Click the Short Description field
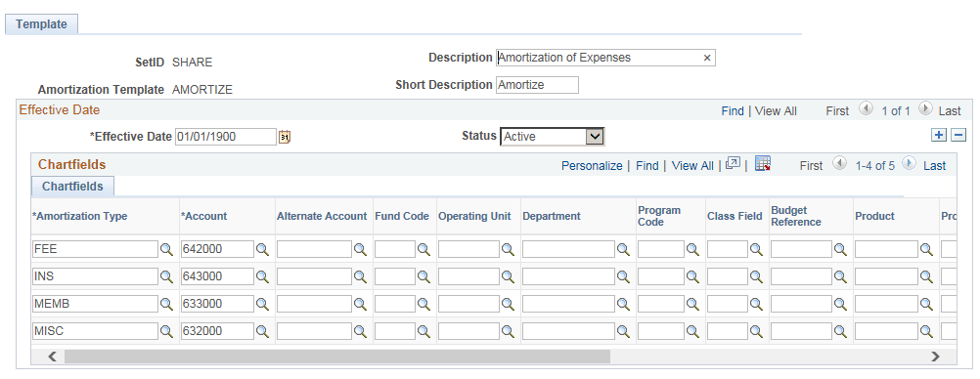 [x=538, y=85]
